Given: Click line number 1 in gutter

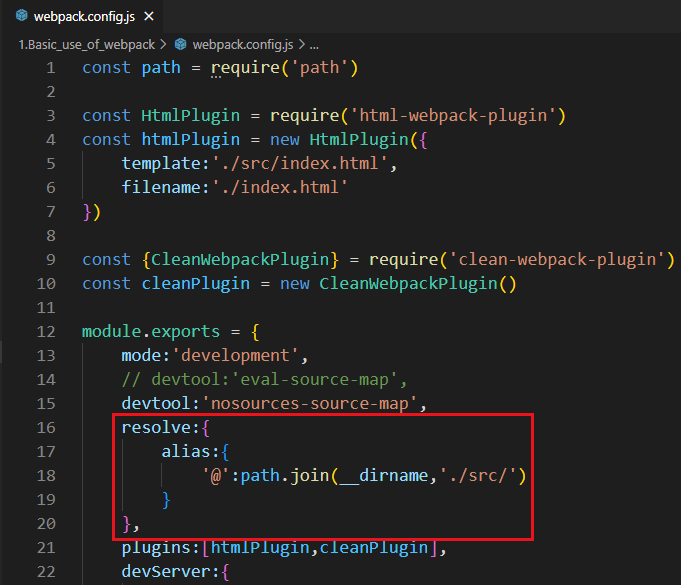Looking at the screenshot, I should (51, 68).
